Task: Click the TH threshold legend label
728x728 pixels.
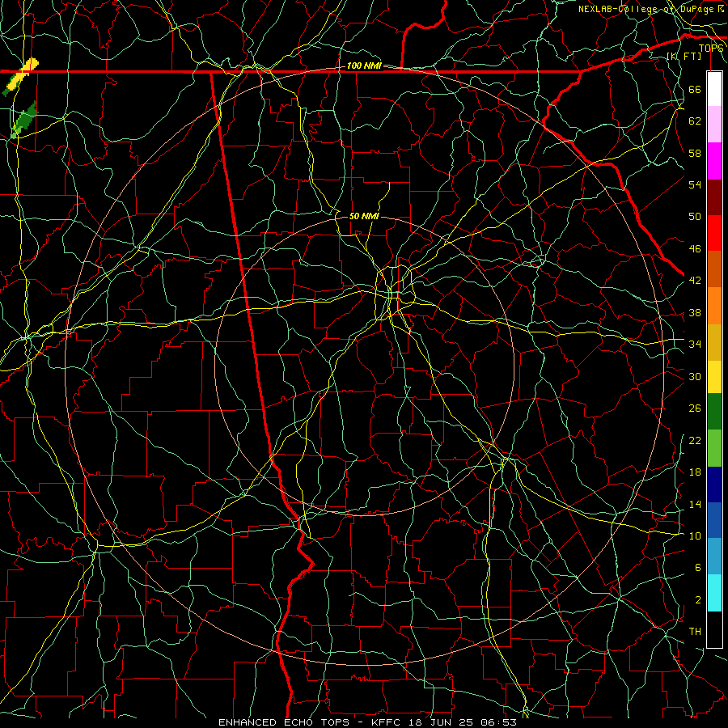Action: [x=695, y=632]
